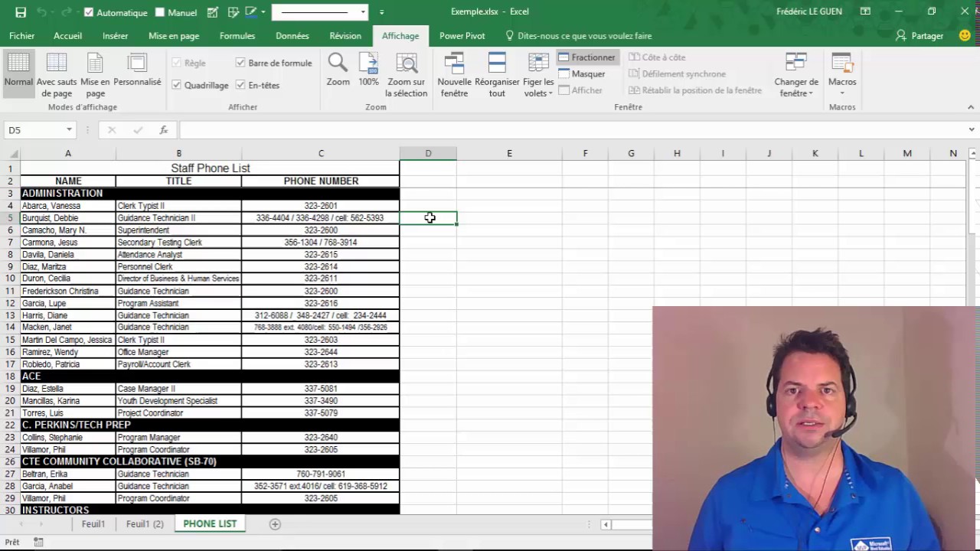The height and width of the screenshot is (551, 980).
Task: Toggle the Quadrillage gridlines checkbox
Action: 177,85
